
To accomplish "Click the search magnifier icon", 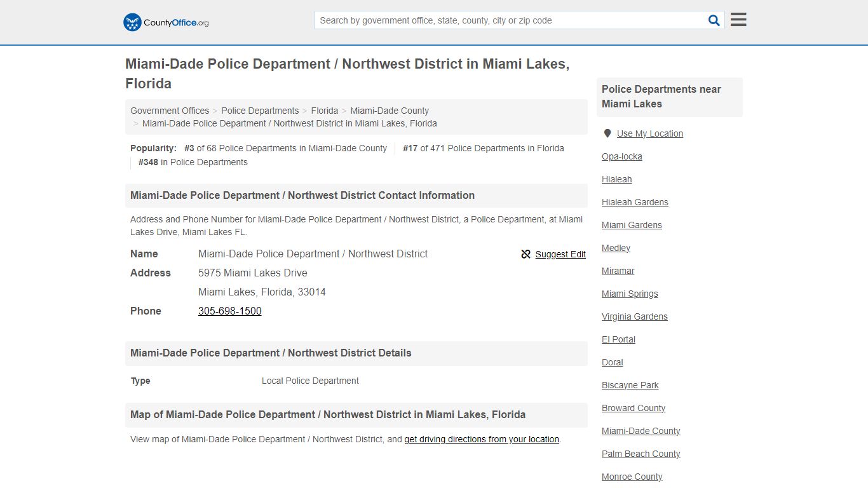I will tap(714, 20).
